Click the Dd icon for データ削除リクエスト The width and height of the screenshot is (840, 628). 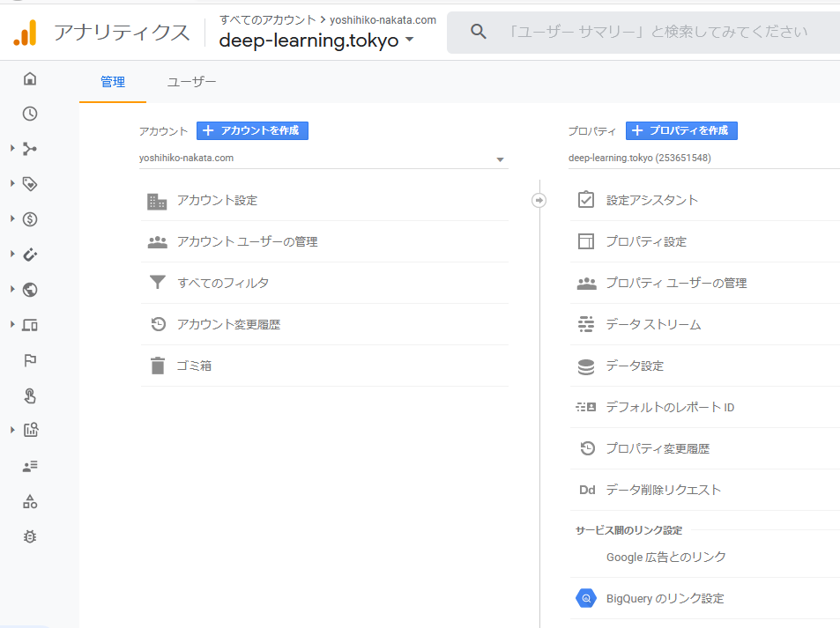[x=587, y=490]
